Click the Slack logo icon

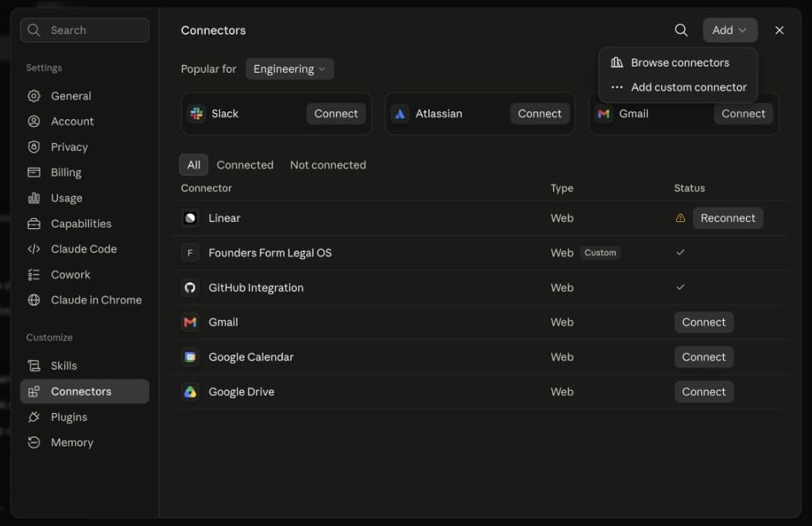pos(196,114)
